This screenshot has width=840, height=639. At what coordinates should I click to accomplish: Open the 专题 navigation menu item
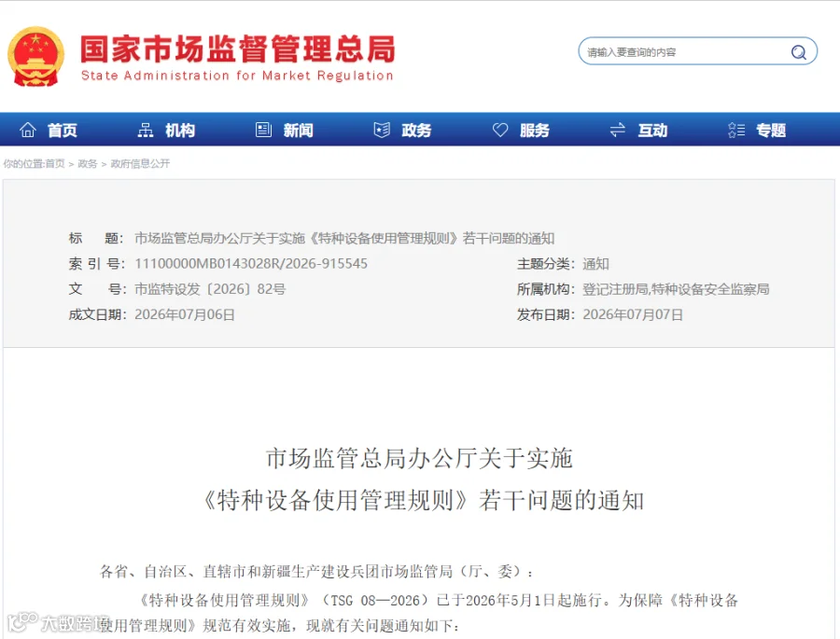771,131
